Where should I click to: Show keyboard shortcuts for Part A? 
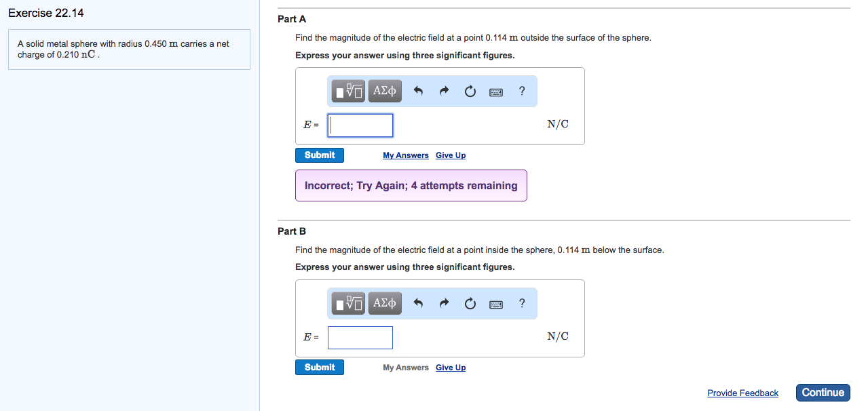point(496,92)
